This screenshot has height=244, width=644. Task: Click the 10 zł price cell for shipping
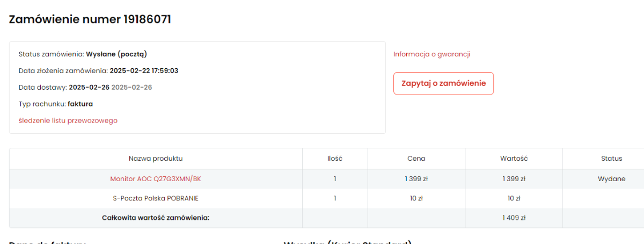[416, 198]
